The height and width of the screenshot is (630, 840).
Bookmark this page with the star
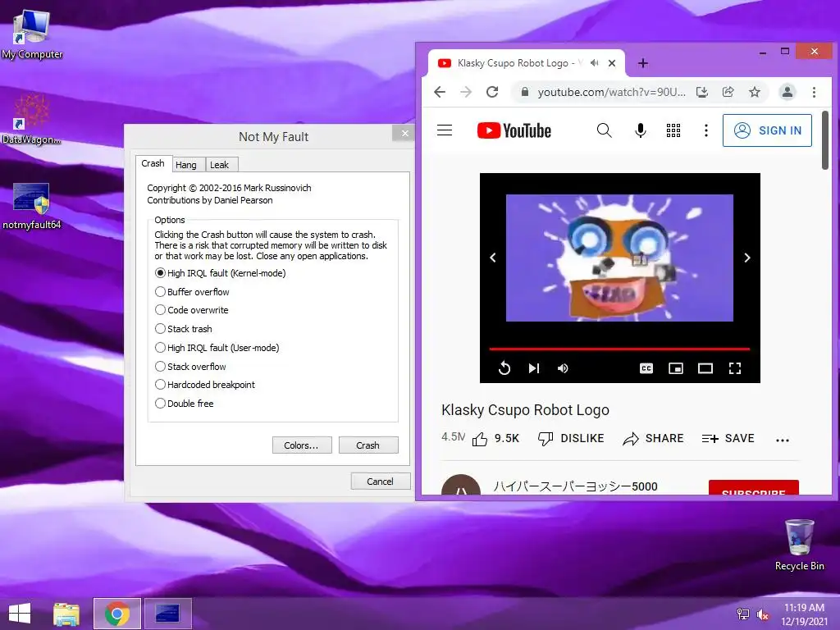click(x=755, y=92)
